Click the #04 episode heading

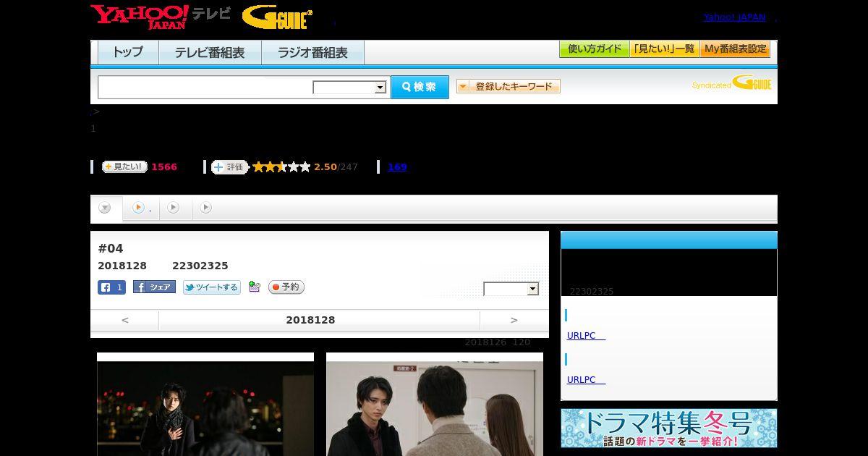click(x=111, y=248)
